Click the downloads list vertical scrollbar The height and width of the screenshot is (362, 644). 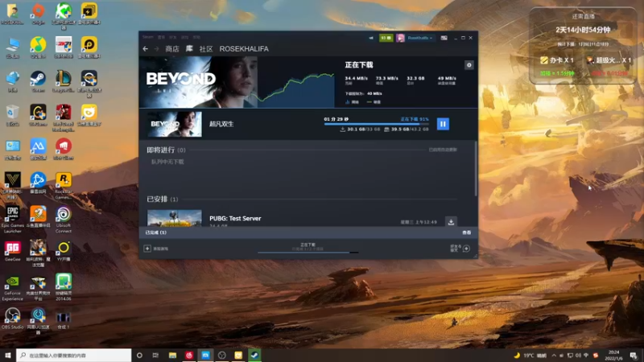pyautogui.click(x=476, y=168)
